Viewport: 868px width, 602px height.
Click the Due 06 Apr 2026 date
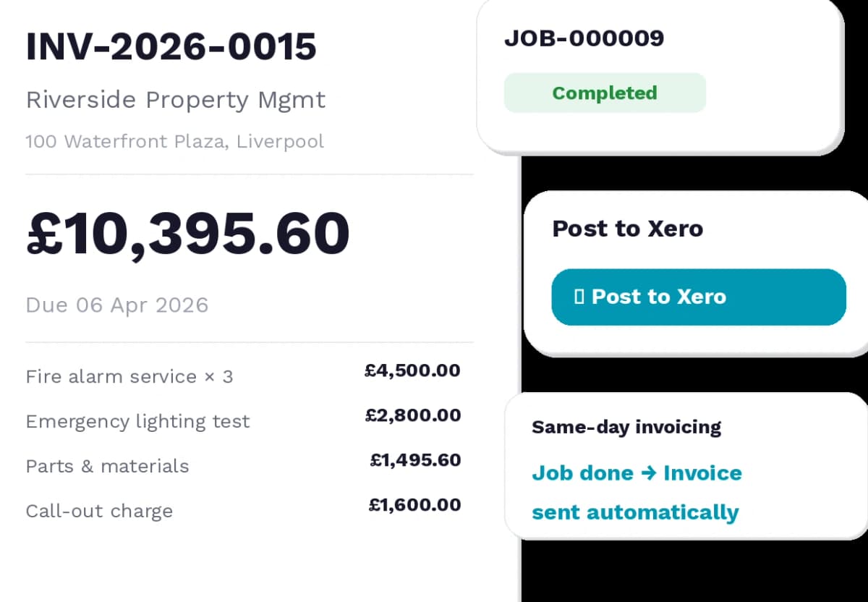(116, 305)
